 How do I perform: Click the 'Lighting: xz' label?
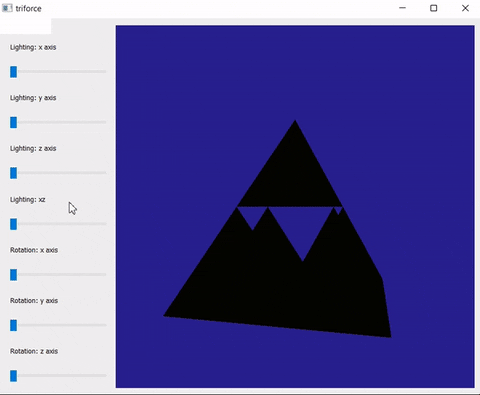(x=28, y=200)
